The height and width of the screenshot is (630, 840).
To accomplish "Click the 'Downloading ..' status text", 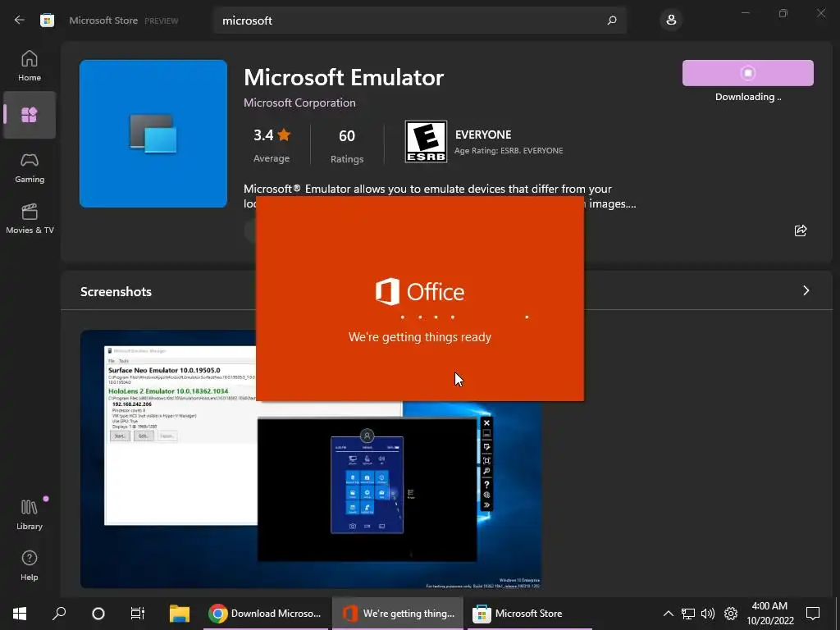I will tap(748, 97).
